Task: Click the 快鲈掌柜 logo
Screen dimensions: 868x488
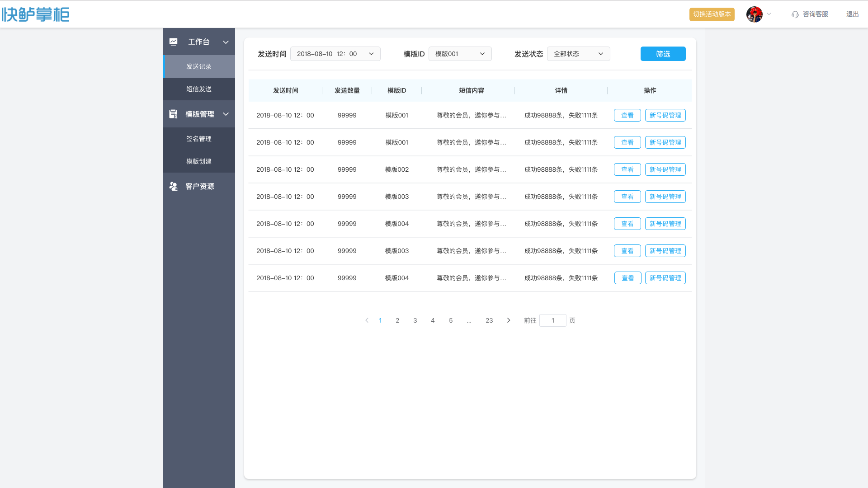Action: (35, 14)
